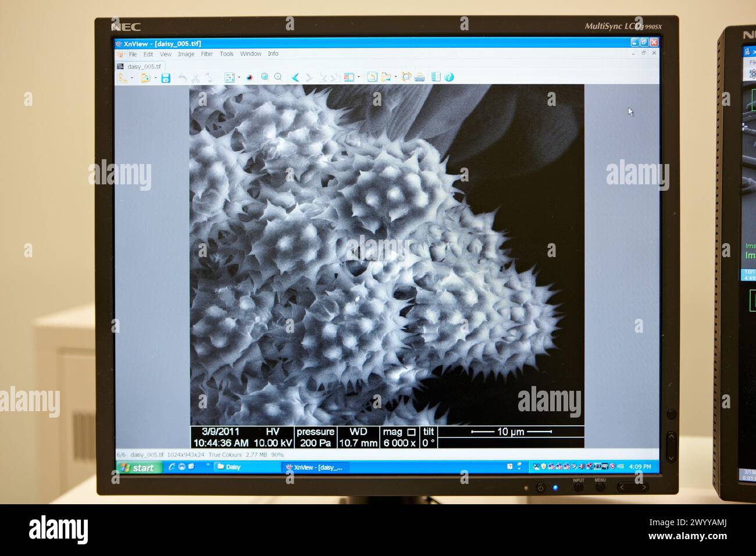This screenshot has height=556, width=756.
Task: Click the greyed rotate/redo icon
Action: tap(209, 77)
